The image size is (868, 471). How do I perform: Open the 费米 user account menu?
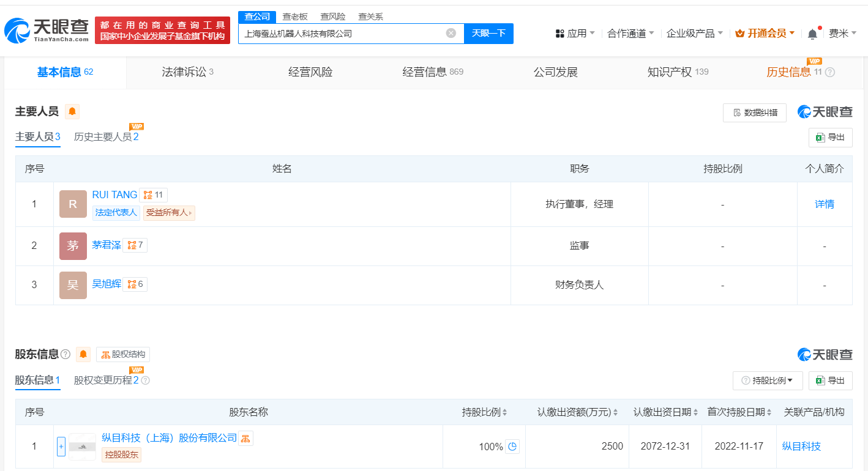(x=842, y=34)
